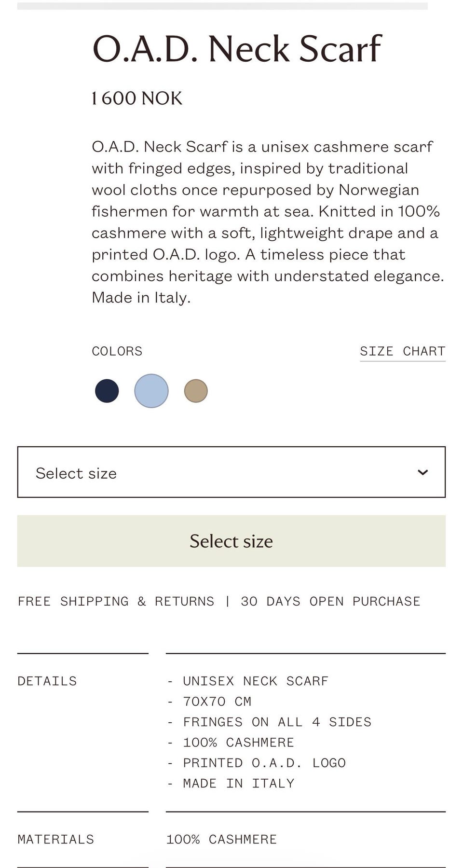Viewport: 463px width, 868px height.
Task: Click the Printed O.A.D. Logo detail line
Action: [264, 763]
